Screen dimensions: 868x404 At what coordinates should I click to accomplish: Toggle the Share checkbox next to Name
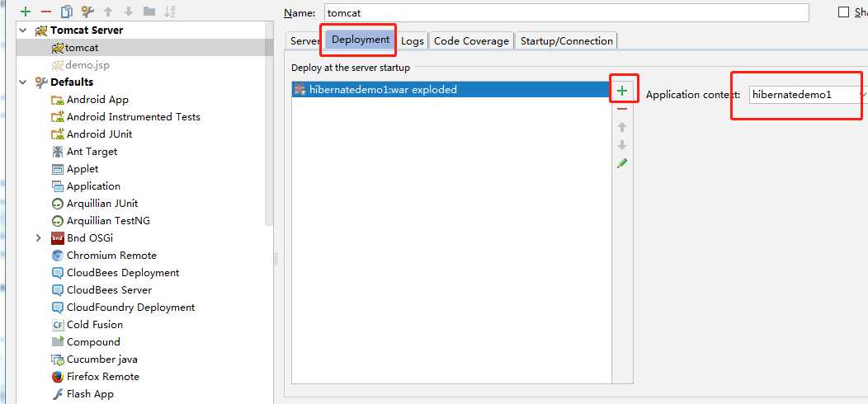pyautogui.click(x=843, y=12)
